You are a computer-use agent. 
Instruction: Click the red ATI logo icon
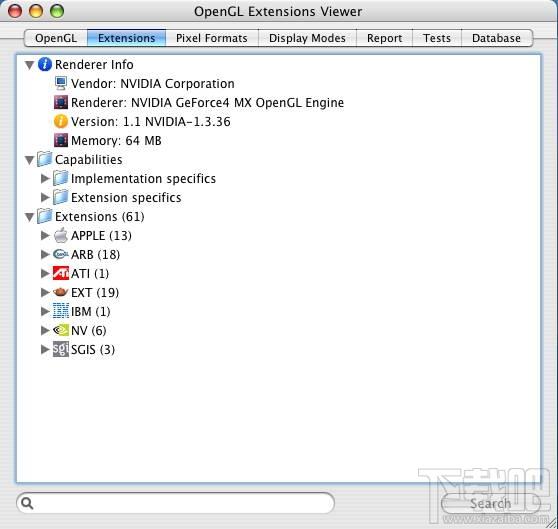[60, 273]
